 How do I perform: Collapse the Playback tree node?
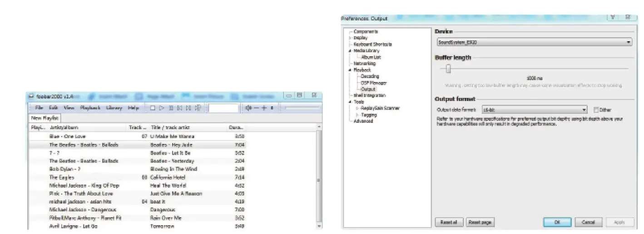350,70
